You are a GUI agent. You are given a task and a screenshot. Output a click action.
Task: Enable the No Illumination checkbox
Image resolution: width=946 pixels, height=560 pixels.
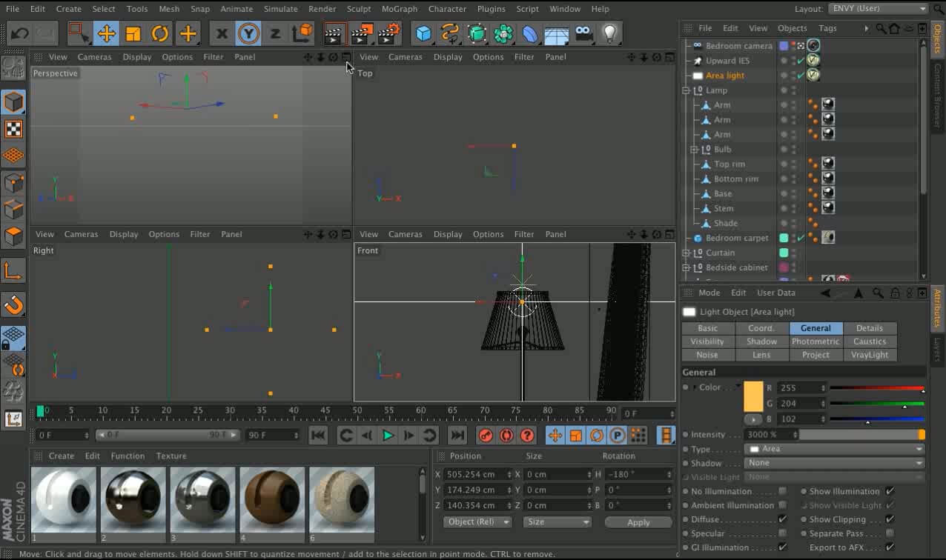click(x=782, y=491)
